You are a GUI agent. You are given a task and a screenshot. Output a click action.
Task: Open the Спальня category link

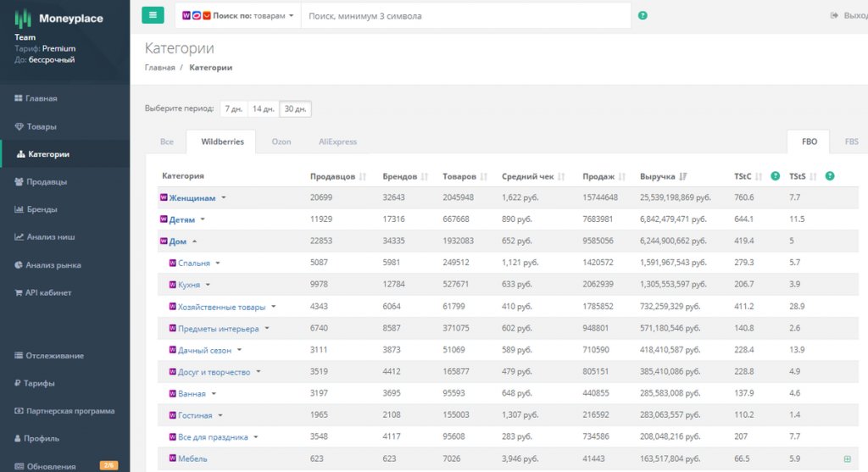coord(193,264)
